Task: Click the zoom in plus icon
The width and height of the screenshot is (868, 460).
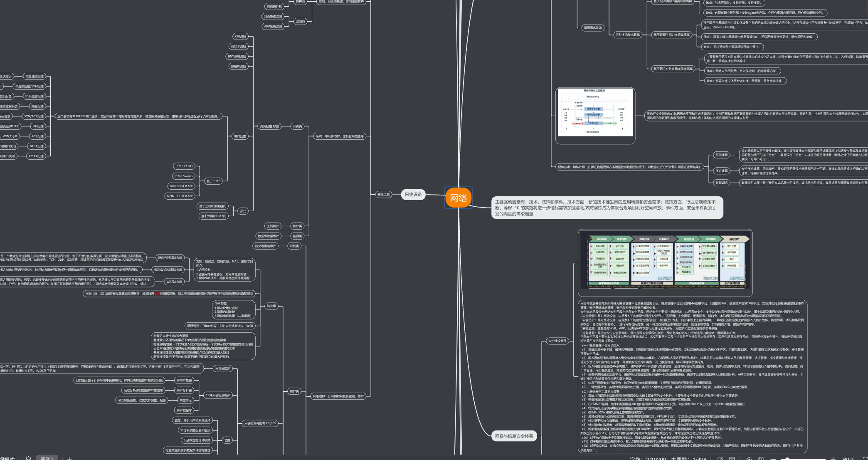Action: (833, 459)
